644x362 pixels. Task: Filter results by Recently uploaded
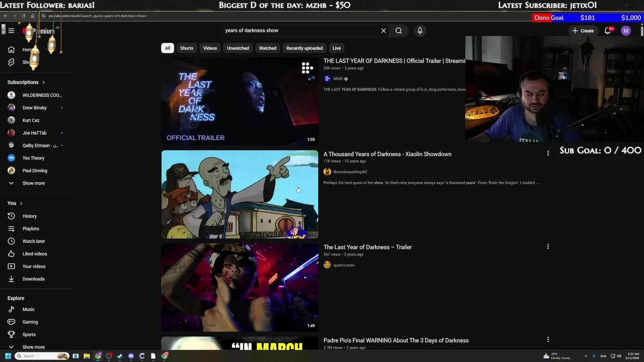coord(304,48)
